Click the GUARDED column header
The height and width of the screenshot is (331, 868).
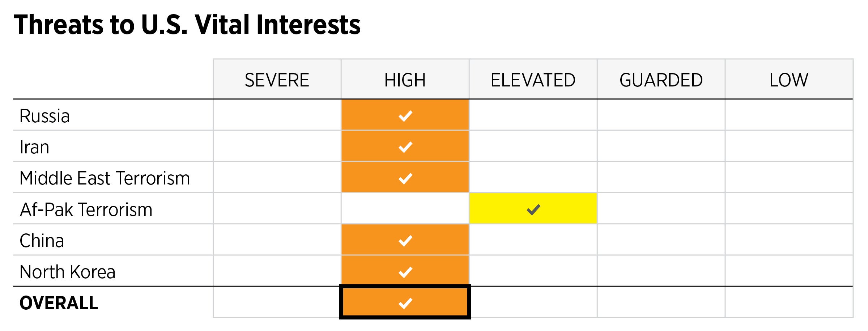[x=661, y=80]
